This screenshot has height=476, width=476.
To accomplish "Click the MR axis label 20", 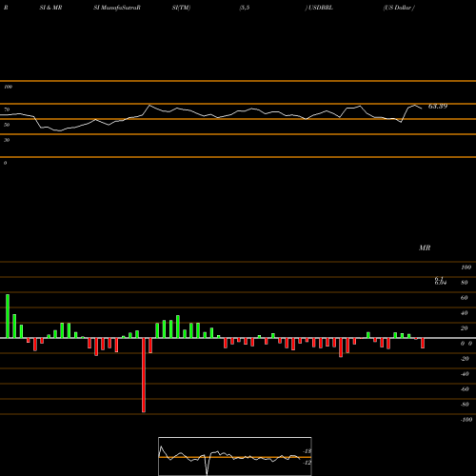I will (x=465, y=328).
